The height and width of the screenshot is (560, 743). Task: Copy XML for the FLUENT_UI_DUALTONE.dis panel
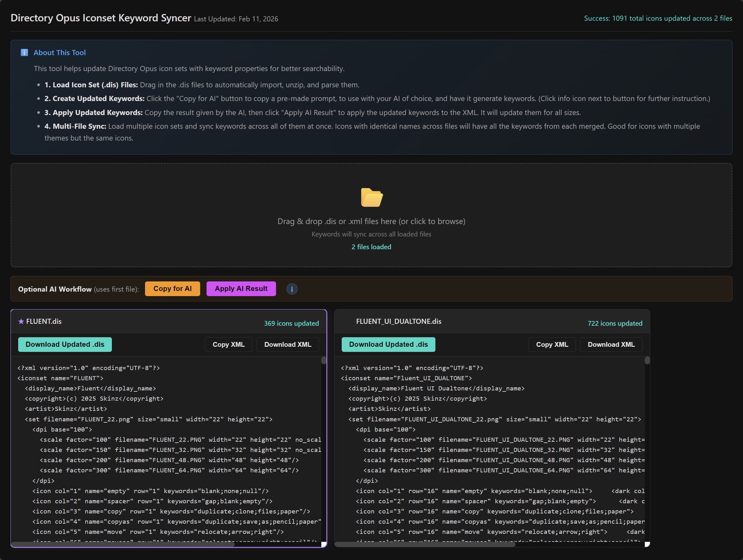tap(552, 344)
